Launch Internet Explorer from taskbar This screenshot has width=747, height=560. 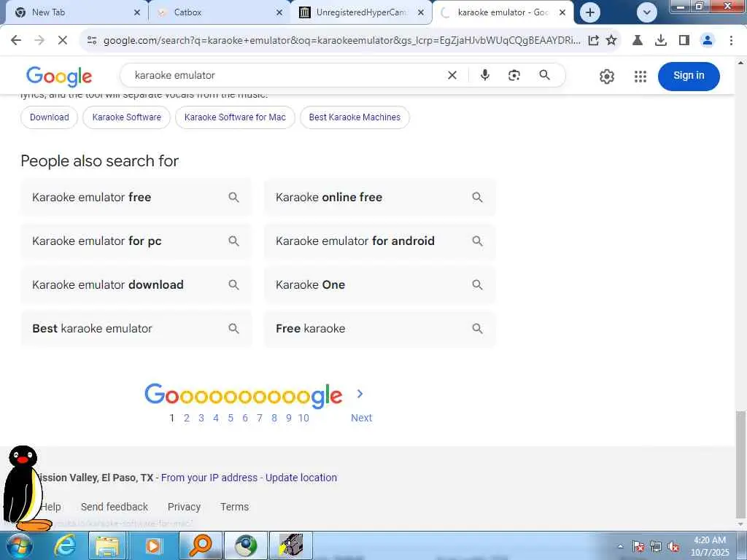click(65, 545)
